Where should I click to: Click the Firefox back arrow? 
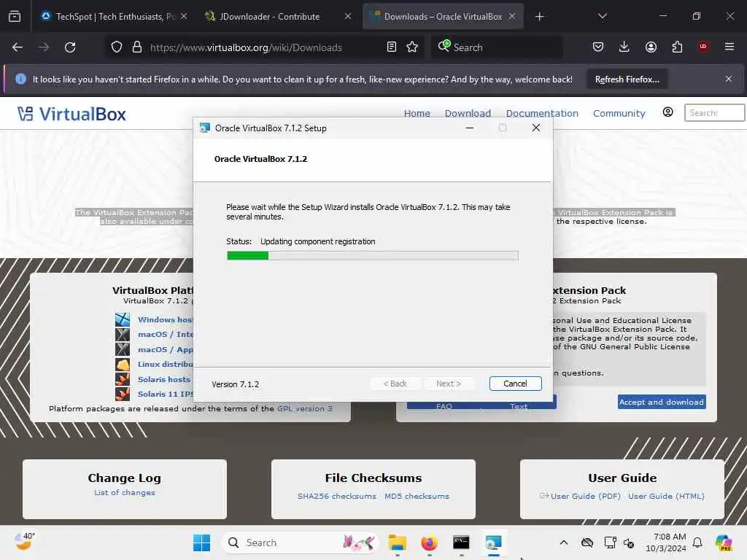[x=18, y=47]
